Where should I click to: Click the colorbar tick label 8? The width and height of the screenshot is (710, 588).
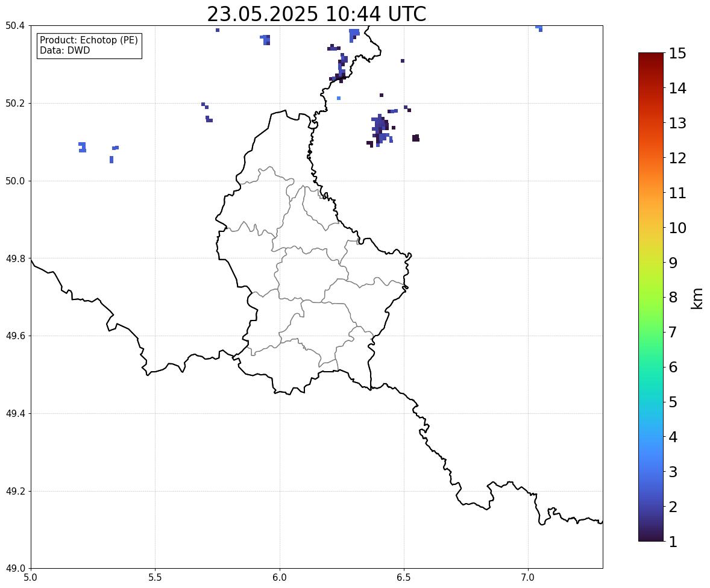point(673,298)
